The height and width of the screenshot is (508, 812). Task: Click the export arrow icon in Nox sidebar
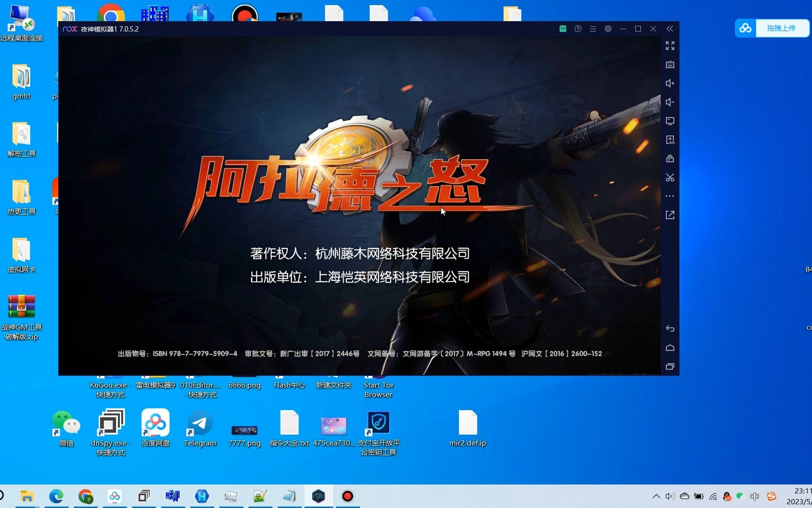670,215
